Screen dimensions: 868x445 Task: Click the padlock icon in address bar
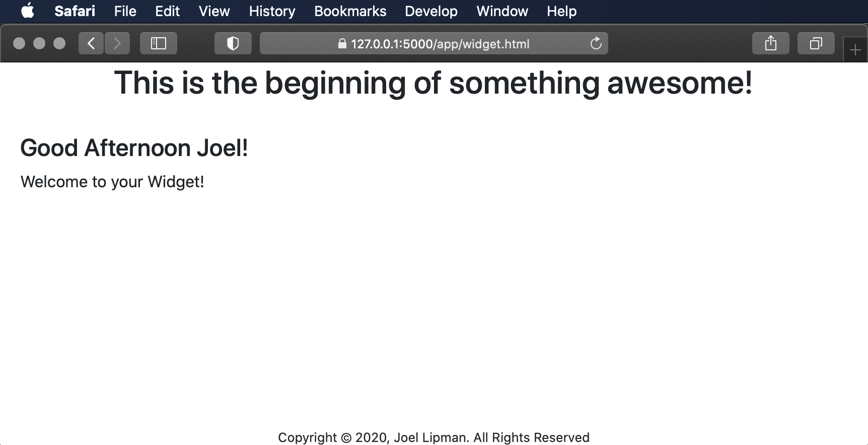(342, 44)
